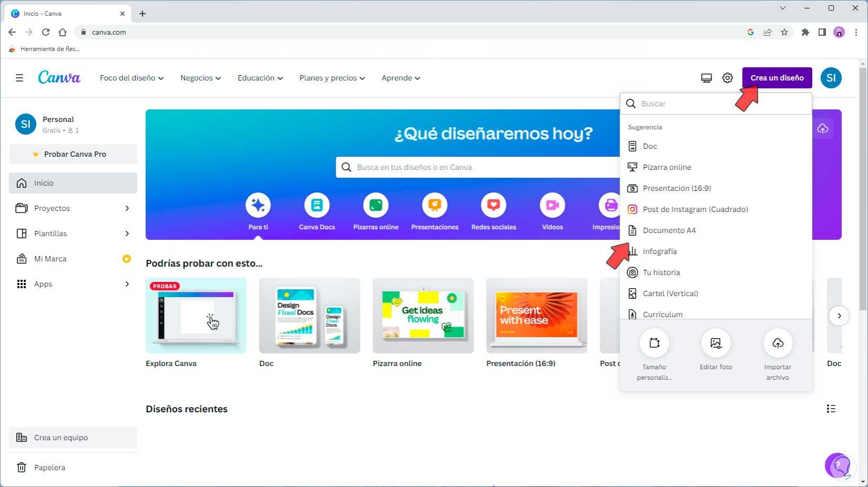Select the Pizarras online category icon
Viewport: 868px width, 487px height.
coord(376,205)
